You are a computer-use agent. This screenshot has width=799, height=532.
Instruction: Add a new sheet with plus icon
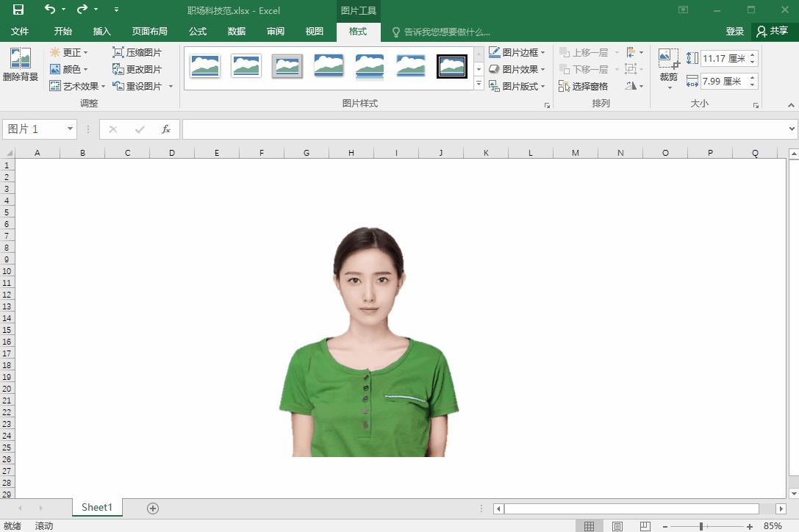pos(153,508)
